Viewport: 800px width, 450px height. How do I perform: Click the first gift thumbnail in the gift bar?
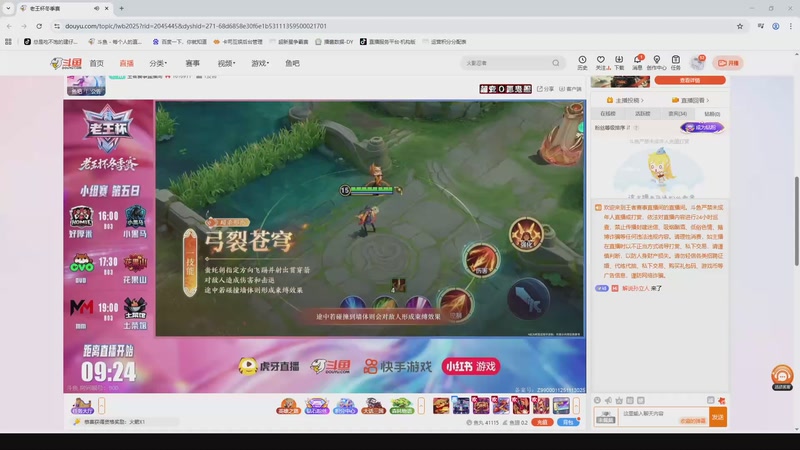coord(441,406)
